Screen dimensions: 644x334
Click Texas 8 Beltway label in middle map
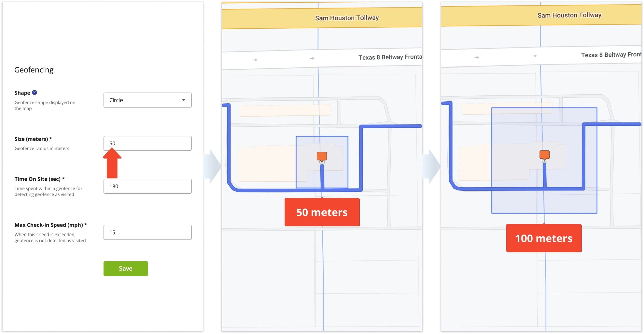point(390,57)
